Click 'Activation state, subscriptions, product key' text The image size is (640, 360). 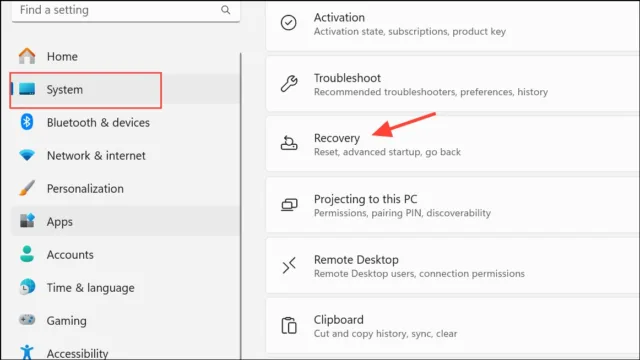[x=410, y=31]
